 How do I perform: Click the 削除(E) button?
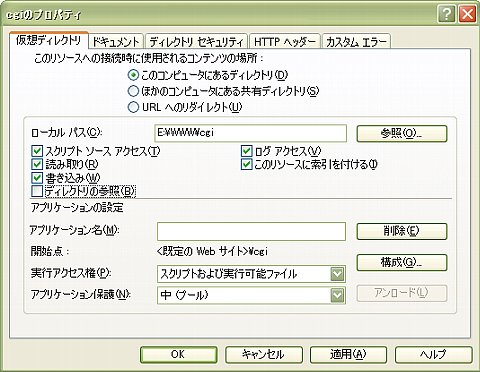click(x=402, y=231)
